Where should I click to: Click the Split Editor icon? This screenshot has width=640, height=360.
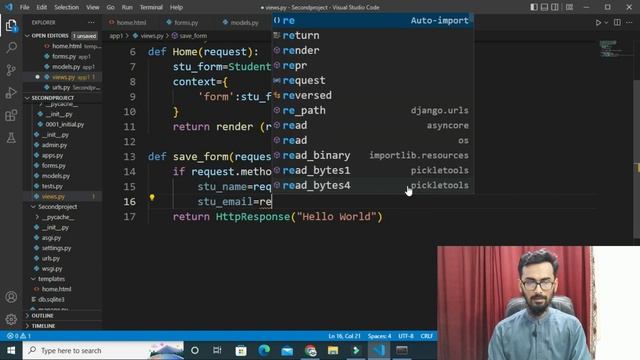pos(617,22)
